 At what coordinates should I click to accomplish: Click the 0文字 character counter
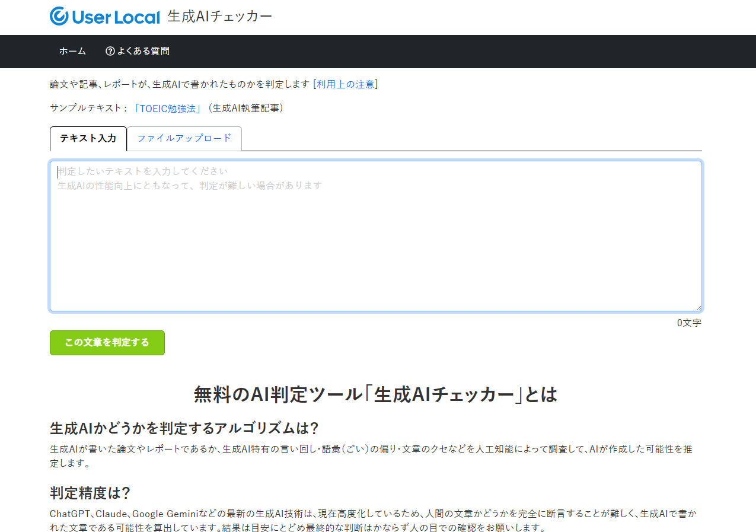tap(689, 323)
